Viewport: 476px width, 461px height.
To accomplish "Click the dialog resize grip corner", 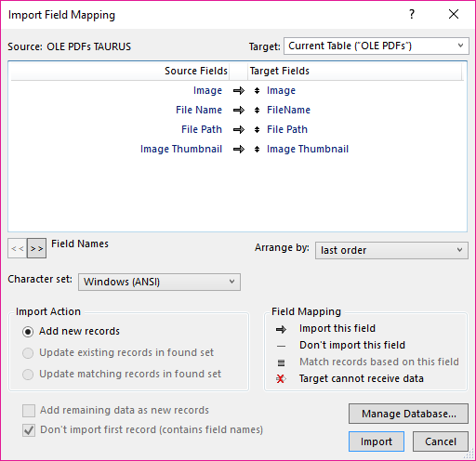I will 469,454.
